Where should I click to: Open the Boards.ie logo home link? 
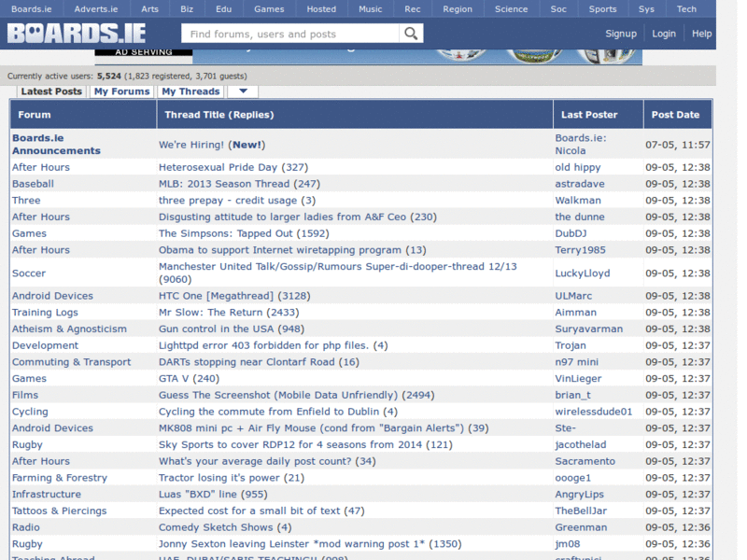tap(77, 34)
